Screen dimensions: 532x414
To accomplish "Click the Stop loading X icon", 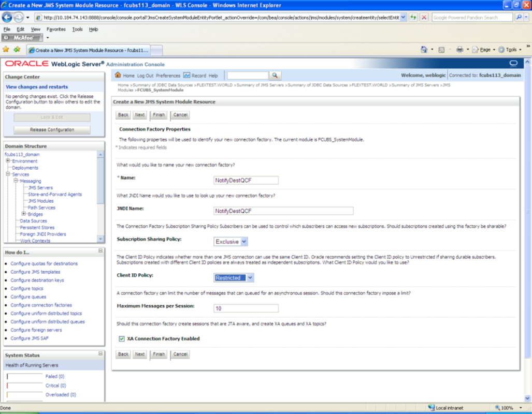I will (424, 17).
